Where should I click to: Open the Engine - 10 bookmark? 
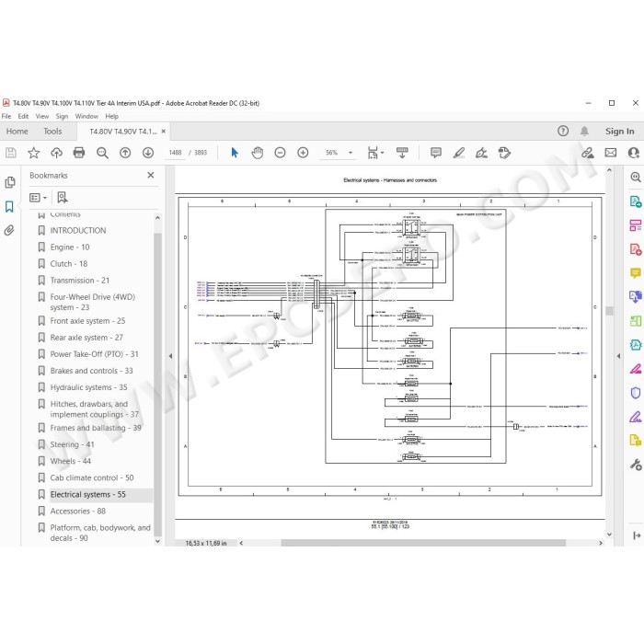(x=70, y=247)
